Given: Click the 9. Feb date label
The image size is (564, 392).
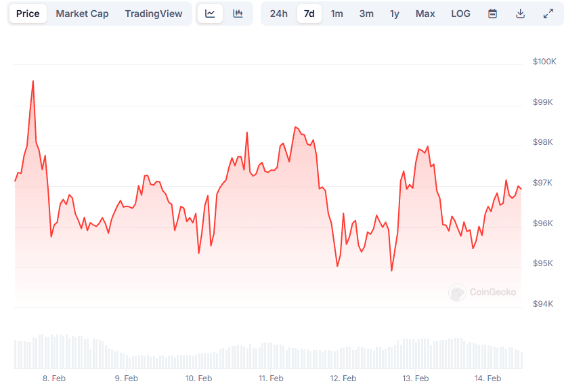Looking at the screenshot, I should 126,378.
